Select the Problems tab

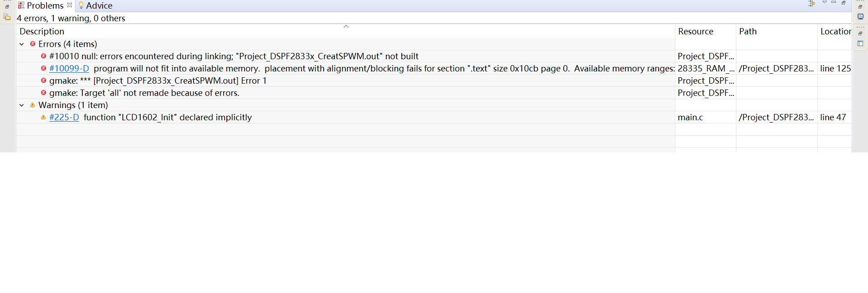coord(44,6)
